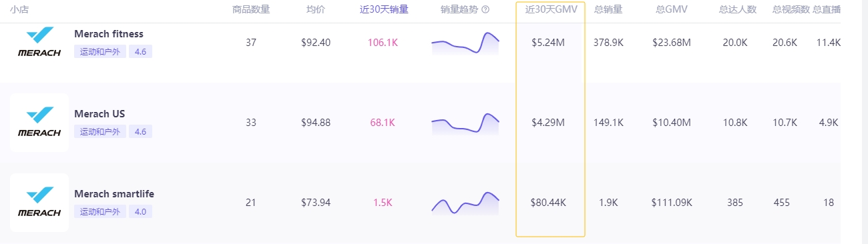The height and width of the screenshot is (244, 868).
Task: Click the 总达人数 column header
Action: pyautogui.click(x=738, y=9)
